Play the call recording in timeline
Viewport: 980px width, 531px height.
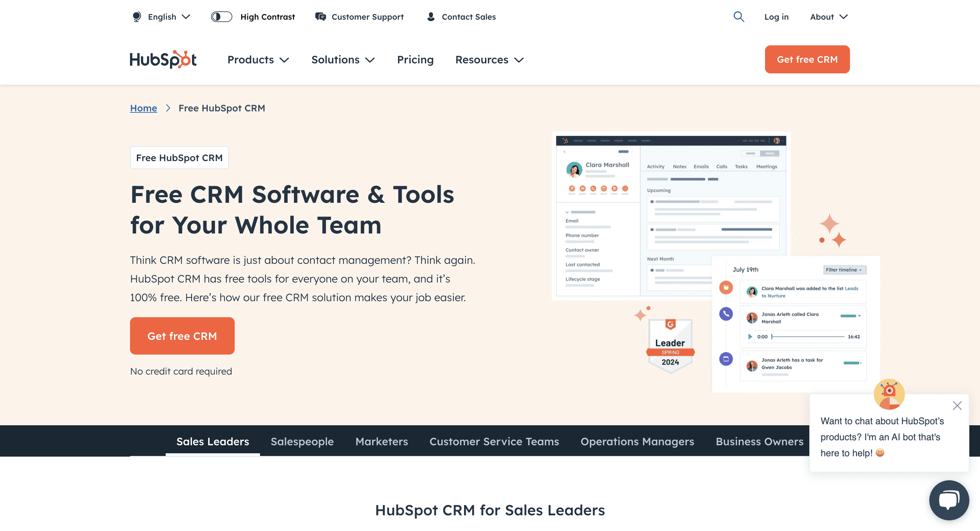coord(750,337)
